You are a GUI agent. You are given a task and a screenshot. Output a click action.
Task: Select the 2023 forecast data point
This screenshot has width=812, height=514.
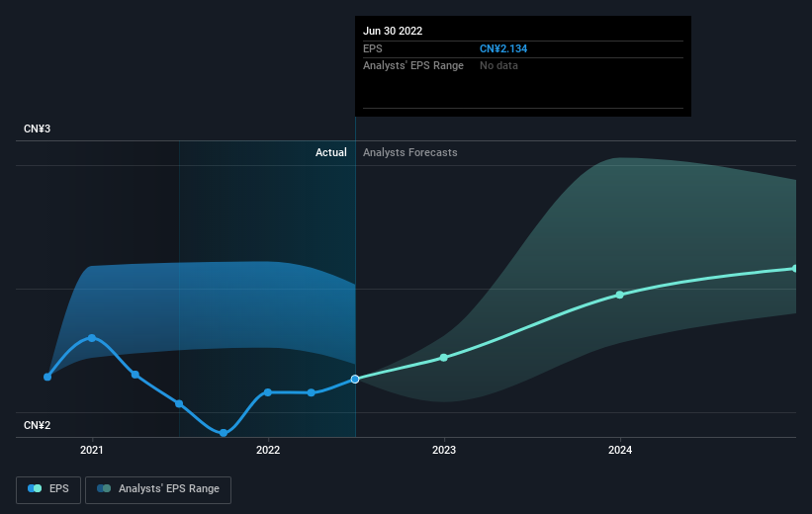point(444,358)
